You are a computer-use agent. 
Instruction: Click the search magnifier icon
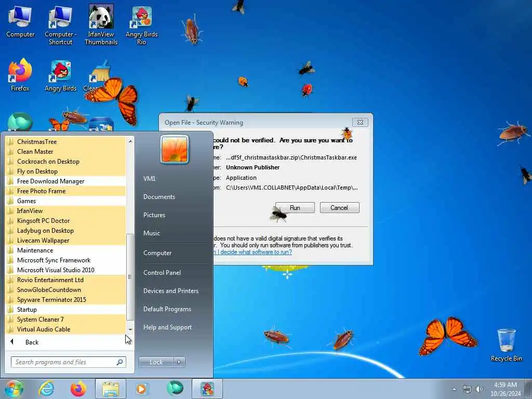point(120,362)
